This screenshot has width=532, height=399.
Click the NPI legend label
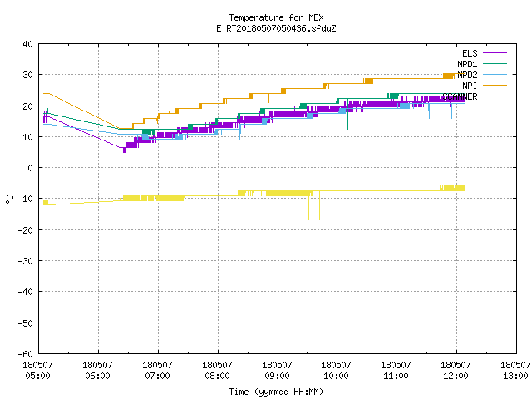point(470,86)
